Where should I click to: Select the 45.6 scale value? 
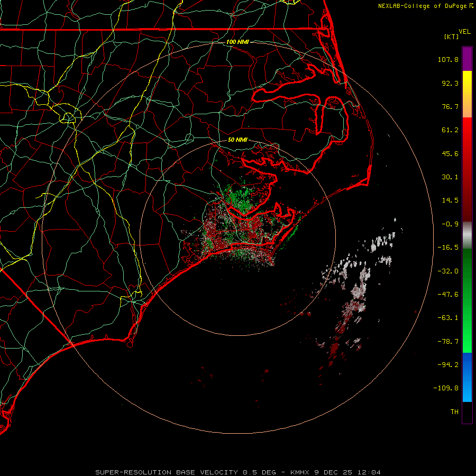pyautogui.click(x=450, y=153)
